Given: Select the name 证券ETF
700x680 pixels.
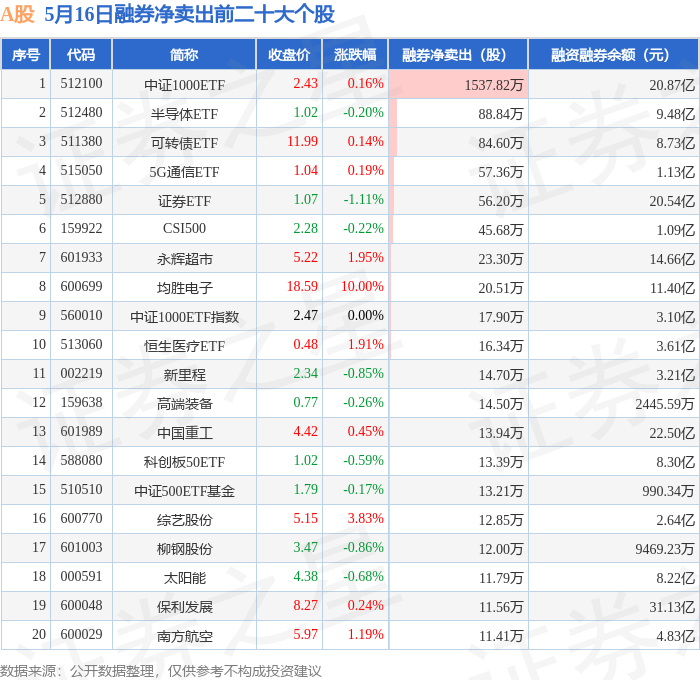Looking at the screenshot, I should 184,201.
